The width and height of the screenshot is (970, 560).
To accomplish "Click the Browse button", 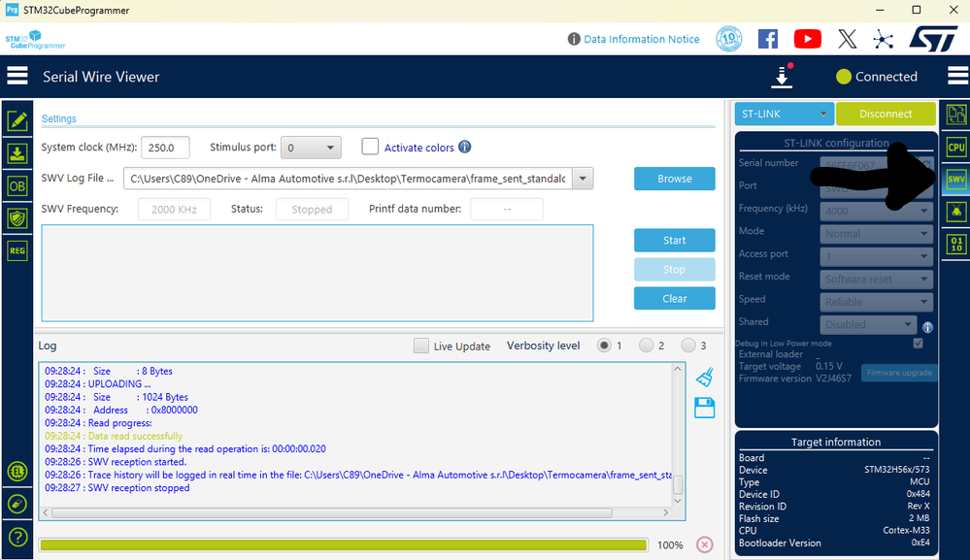I will [674, 179].
